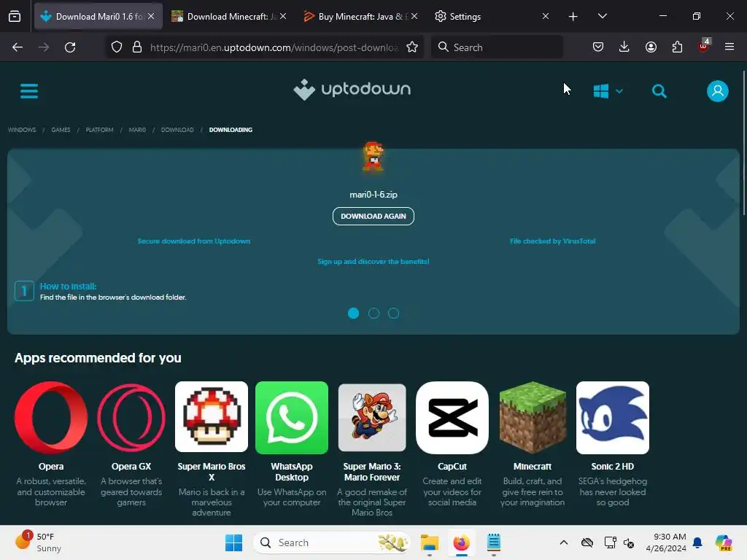Open the Windows platform selector
747x560 pixels.
(x=608, y=91)
